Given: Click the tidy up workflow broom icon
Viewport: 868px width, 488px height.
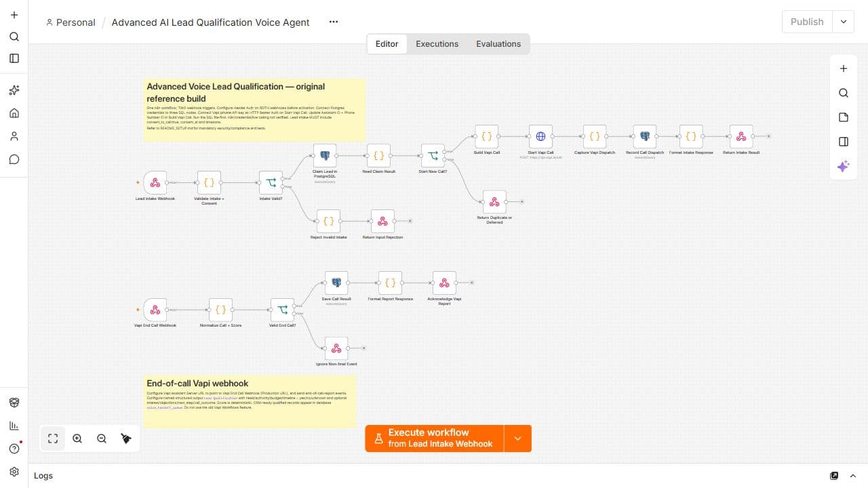Looking at the screenshot, I should pyautogui.click(x=126, y=439).
